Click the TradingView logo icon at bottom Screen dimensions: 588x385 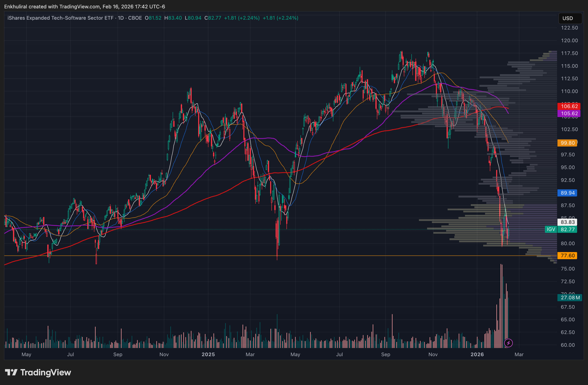click(x=11, y=372)
